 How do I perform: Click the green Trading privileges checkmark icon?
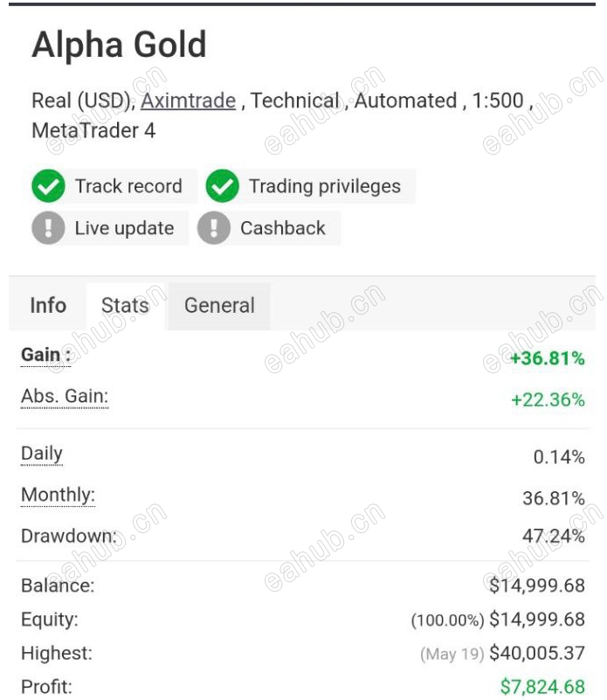[x=222, y=186]
